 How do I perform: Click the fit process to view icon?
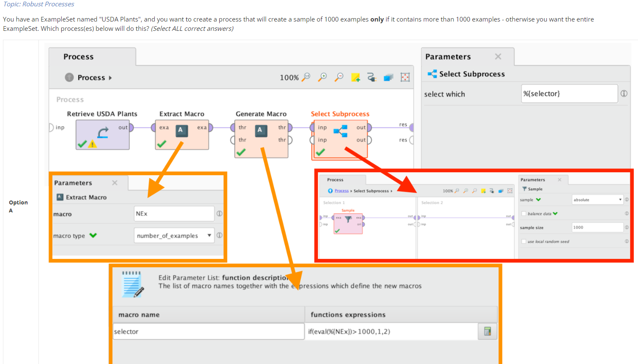(x=405, y=78)
